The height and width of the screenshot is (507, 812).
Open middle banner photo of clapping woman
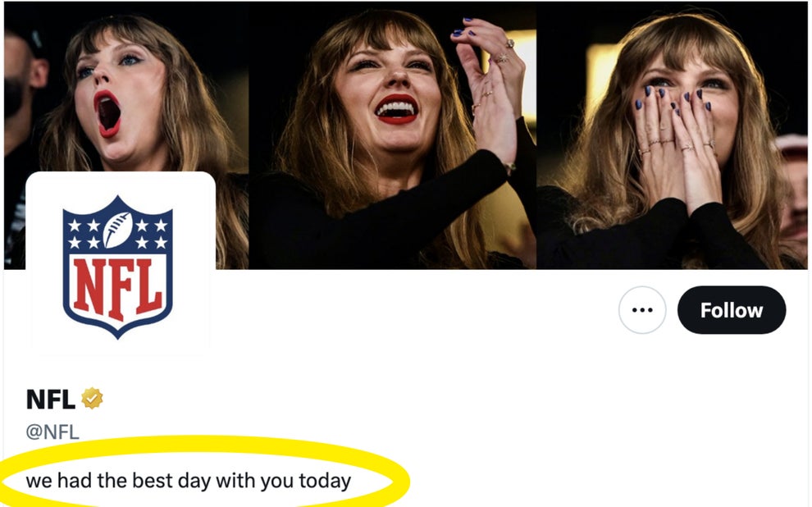(x=392, y=135)
